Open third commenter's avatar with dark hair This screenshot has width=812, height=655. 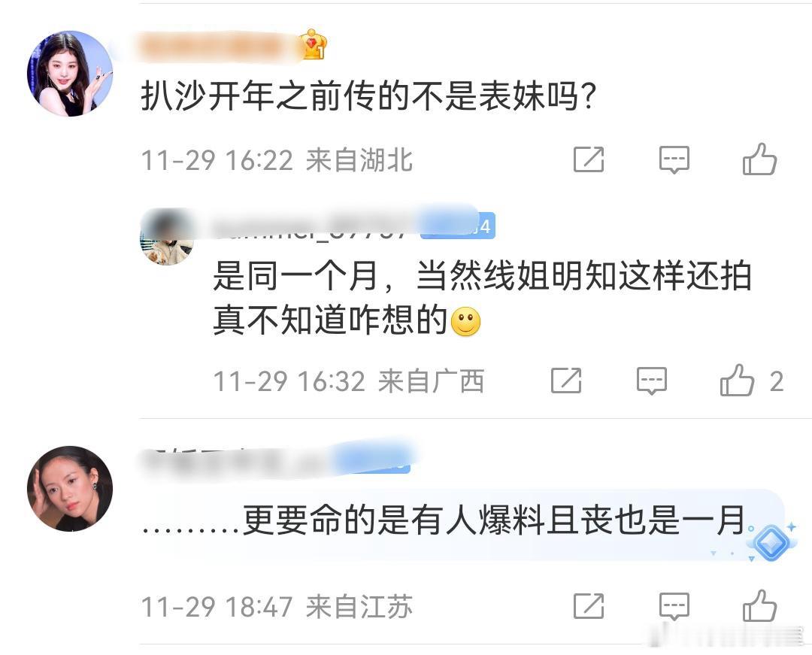point(70,489)
